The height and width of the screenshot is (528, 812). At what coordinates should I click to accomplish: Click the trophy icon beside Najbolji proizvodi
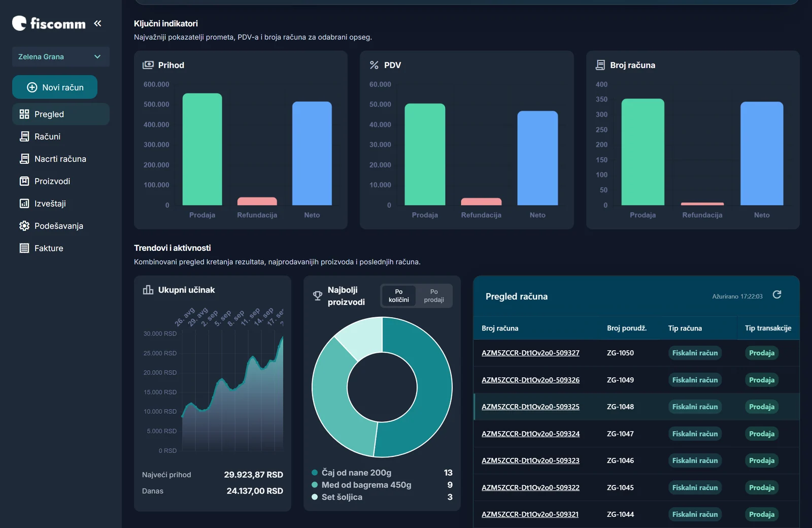pyautogui.click(x=318, y=296)
